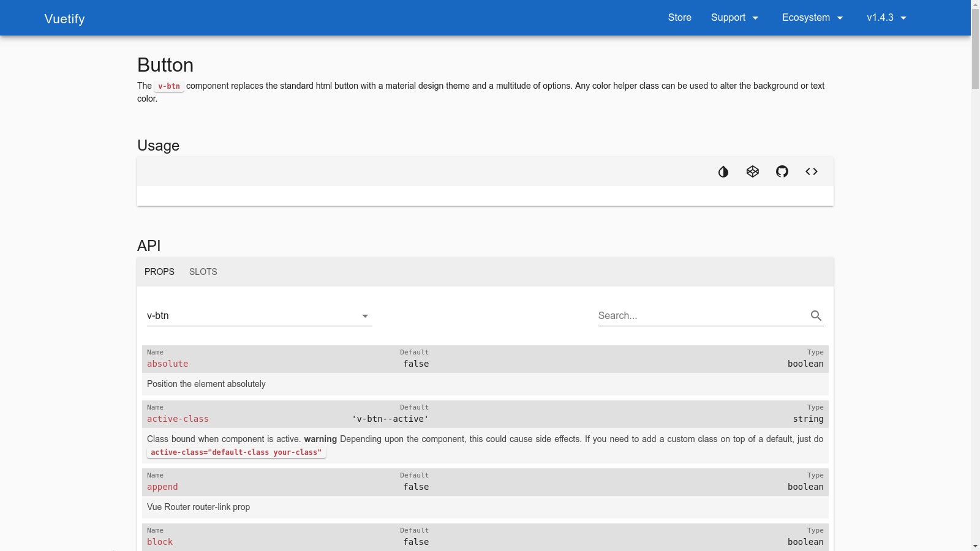
Task: Show source code brackets icon
Action: click(x=812, y=171)
